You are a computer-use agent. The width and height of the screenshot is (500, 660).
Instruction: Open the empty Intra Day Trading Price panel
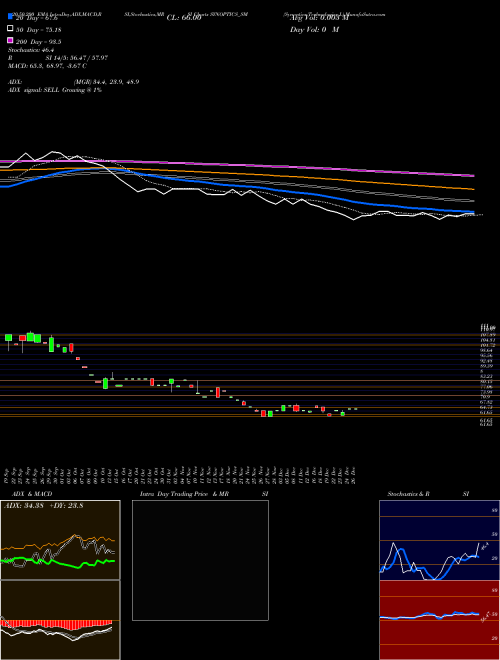click(200, 560)
